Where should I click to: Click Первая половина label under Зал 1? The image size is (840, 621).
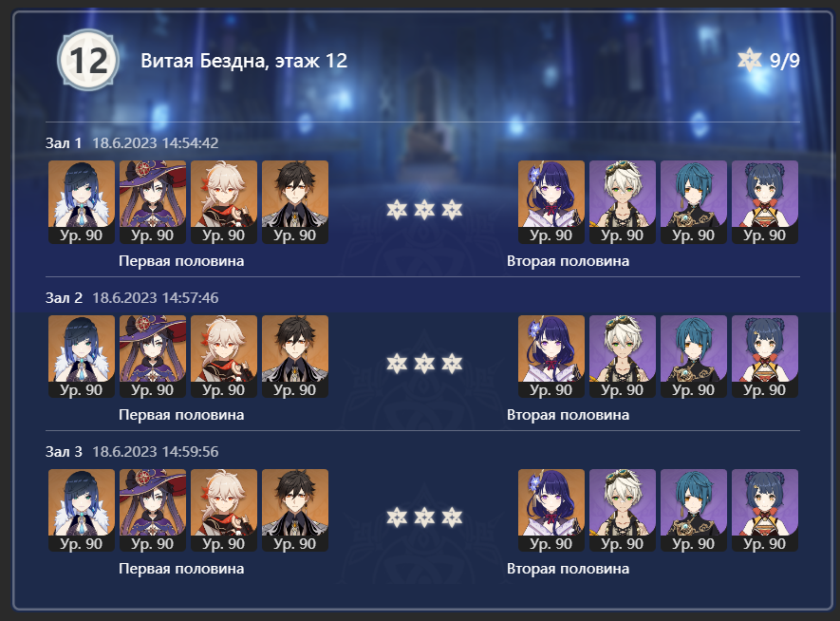coord(181,261)
